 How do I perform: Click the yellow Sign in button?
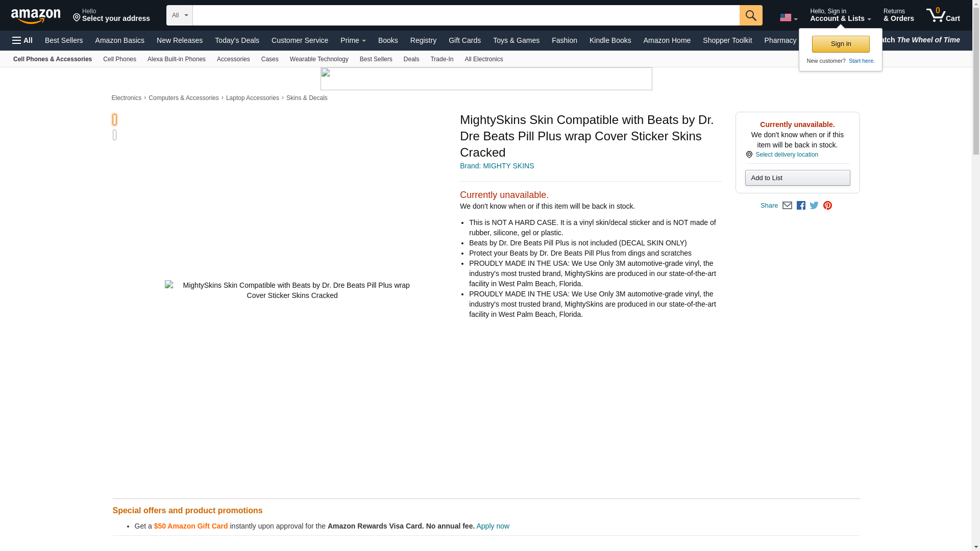[841, 44]
